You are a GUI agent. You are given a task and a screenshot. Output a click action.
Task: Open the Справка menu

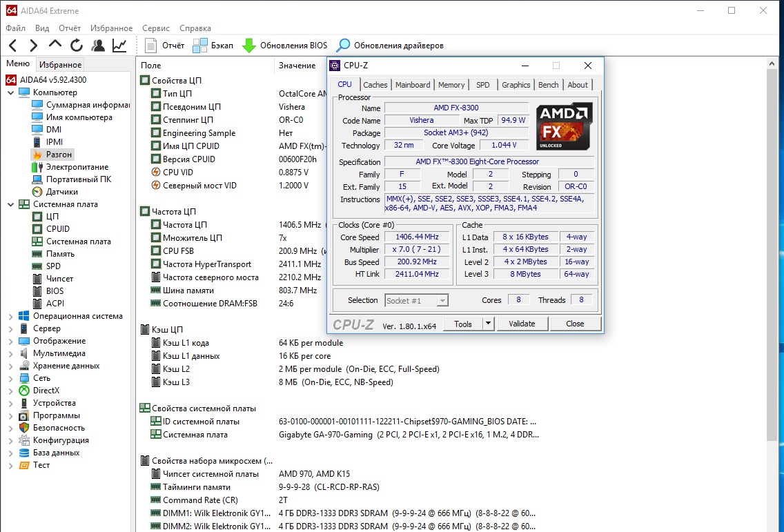coord(195,28)
